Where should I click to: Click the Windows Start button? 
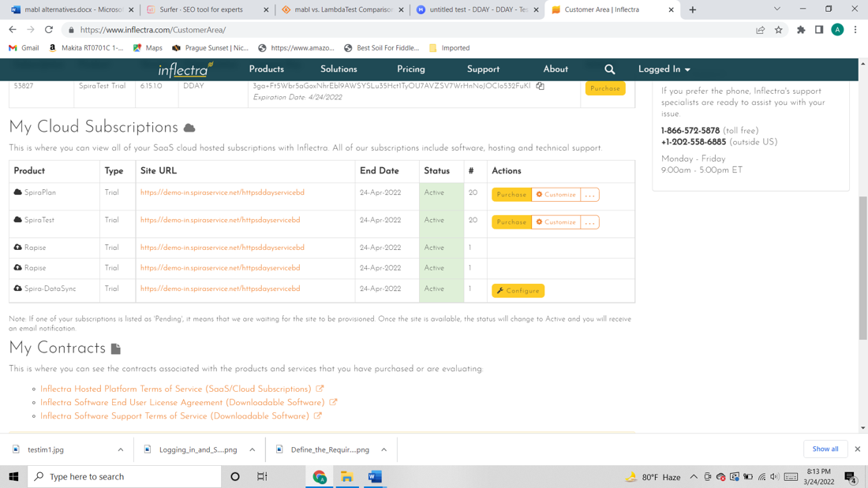tap(14, 476)
